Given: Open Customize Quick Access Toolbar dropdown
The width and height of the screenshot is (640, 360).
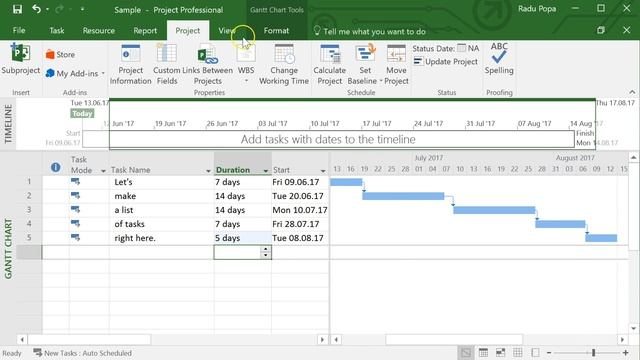Looking at the screenshot, I should point(82,9).
